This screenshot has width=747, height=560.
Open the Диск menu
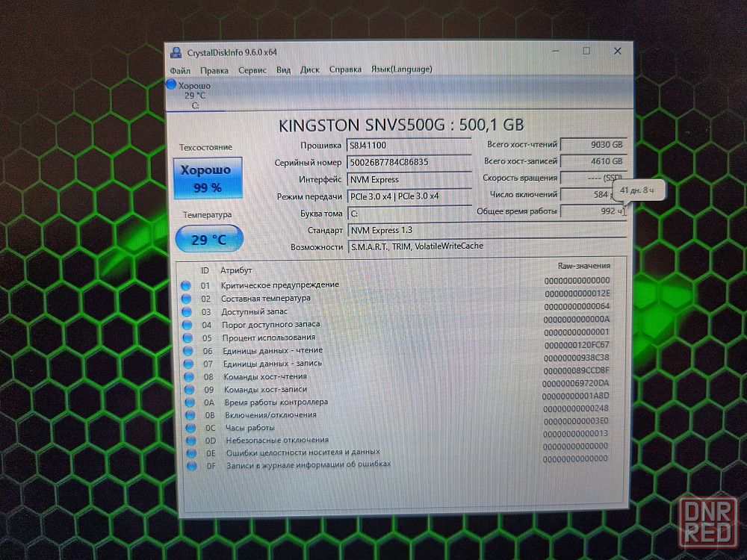click(x=310, y=69)
